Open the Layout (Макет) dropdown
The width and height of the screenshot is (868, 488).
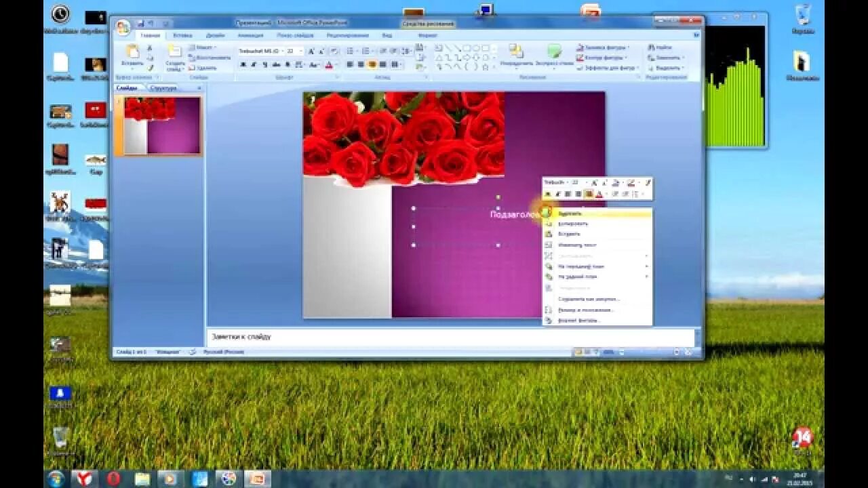click(202, 47)
